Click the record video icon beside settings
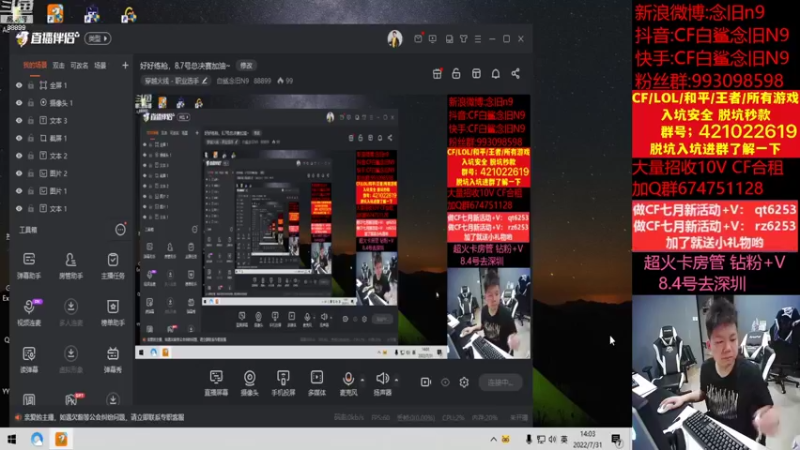The image size is (800, 450). pyautogui.click(x=426, y=382)
